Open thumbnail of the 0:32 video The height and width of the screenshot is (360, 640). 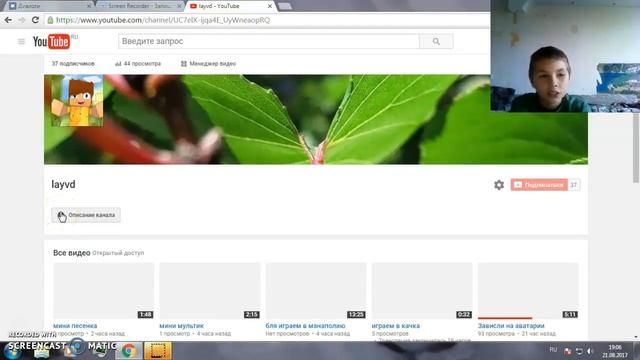(422, 291)
